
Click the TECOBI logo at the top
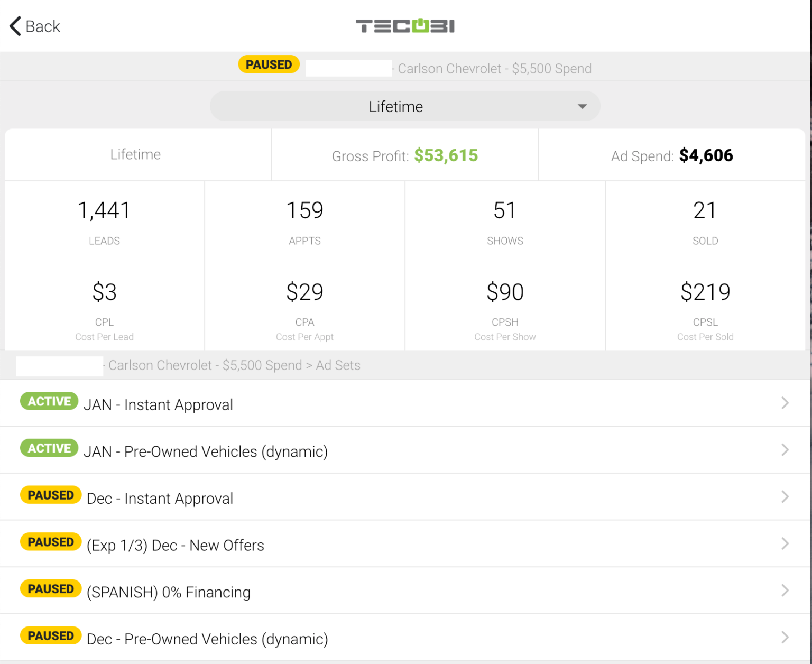tap(405, 25)
